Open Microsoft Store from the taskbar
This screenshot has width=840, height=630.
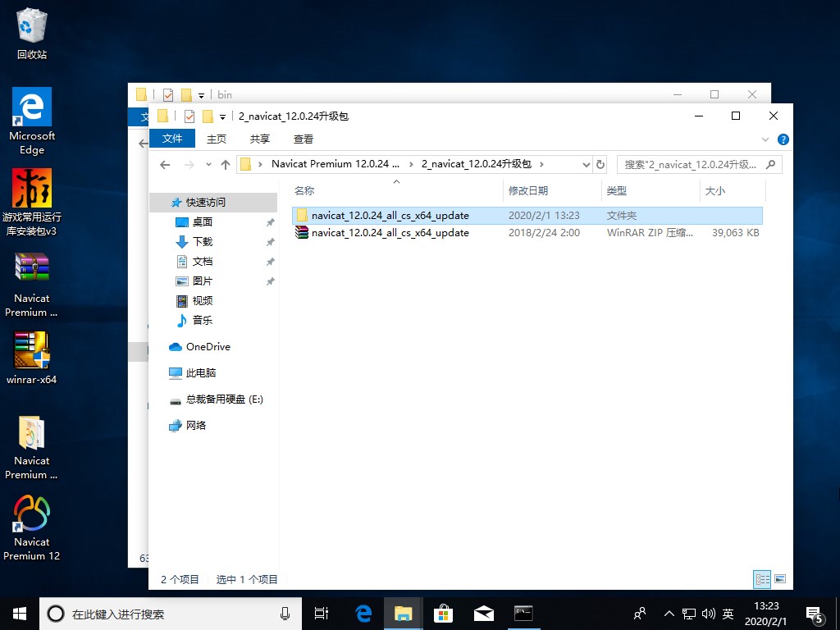[x=443, y=614]
